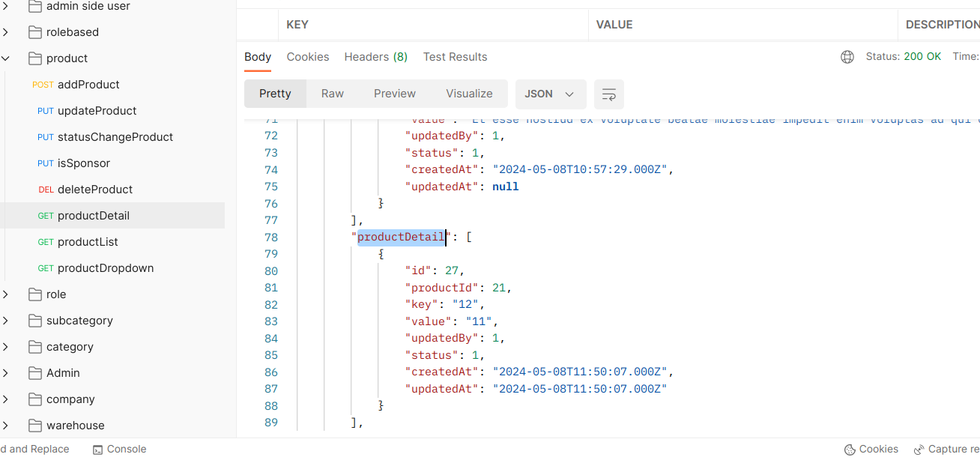Collapse the product folder chevron

(x=6, y=58)
